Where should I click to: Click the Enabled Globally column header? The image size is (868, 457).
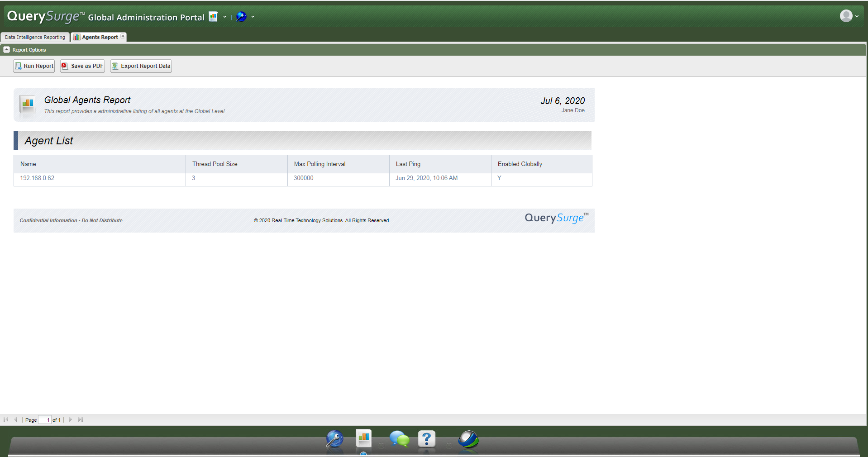(542, 164)
